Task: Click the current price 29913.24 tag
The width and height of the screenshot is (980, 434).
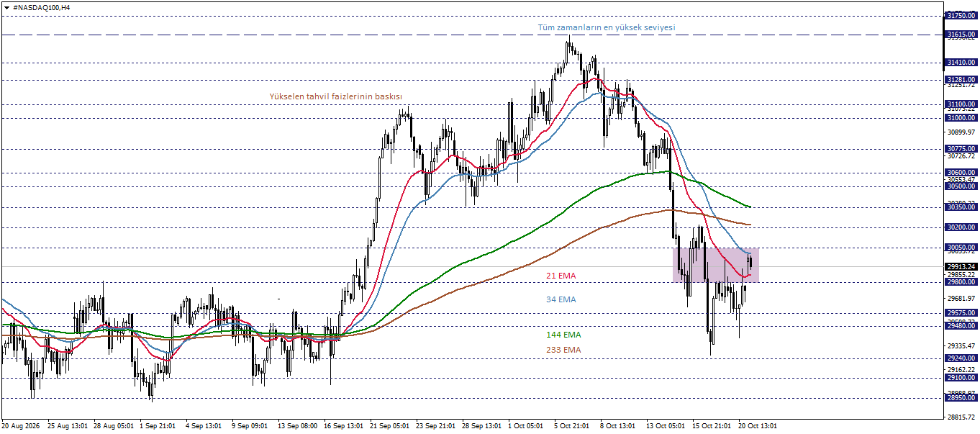Action: 961,266
